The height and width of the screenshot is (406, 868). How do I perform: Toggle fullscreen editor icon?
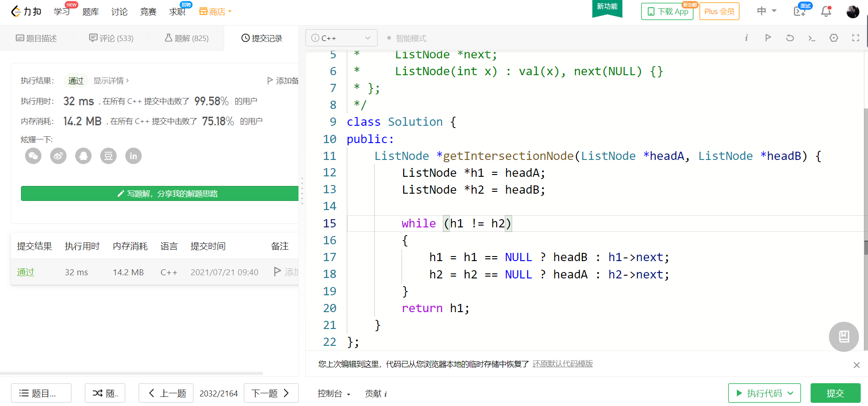(x=856, y=38)
